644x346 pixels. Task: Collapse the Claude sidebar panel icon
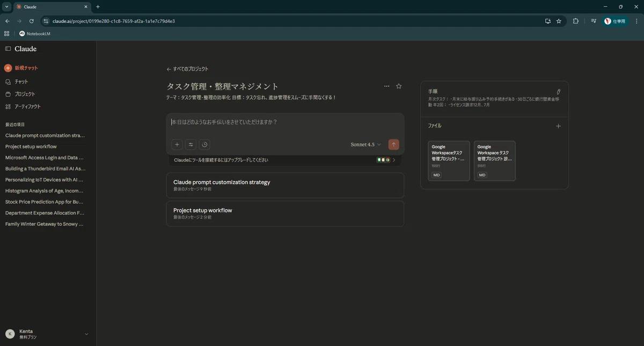tap(8, 49)
